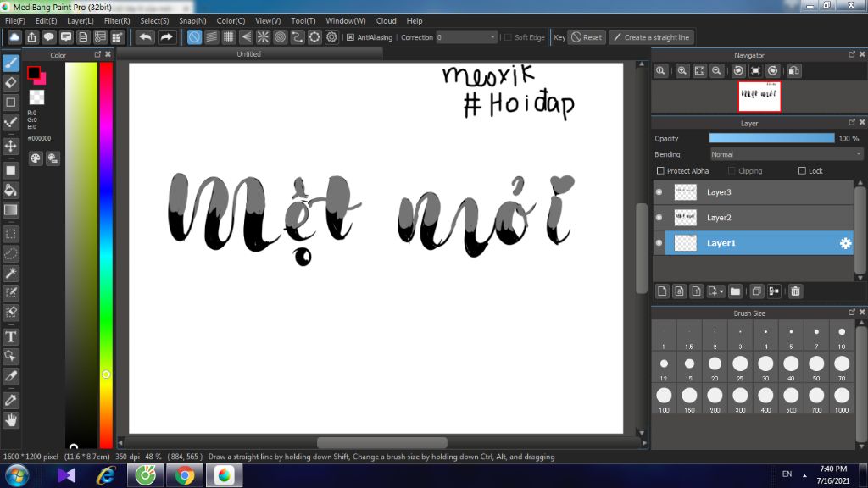This screenshot has width=868, height=488.
Task: Click the rainbow hue bar
Action: point(106,255)
